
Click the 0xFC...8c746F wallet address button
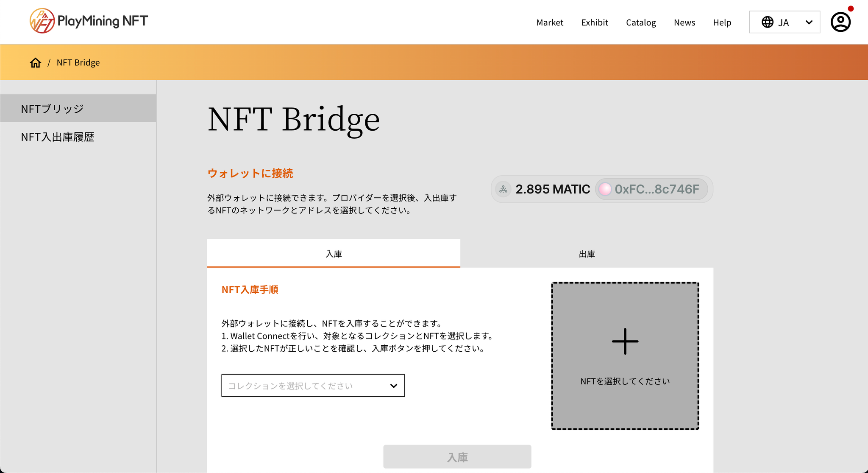point(652,189)
